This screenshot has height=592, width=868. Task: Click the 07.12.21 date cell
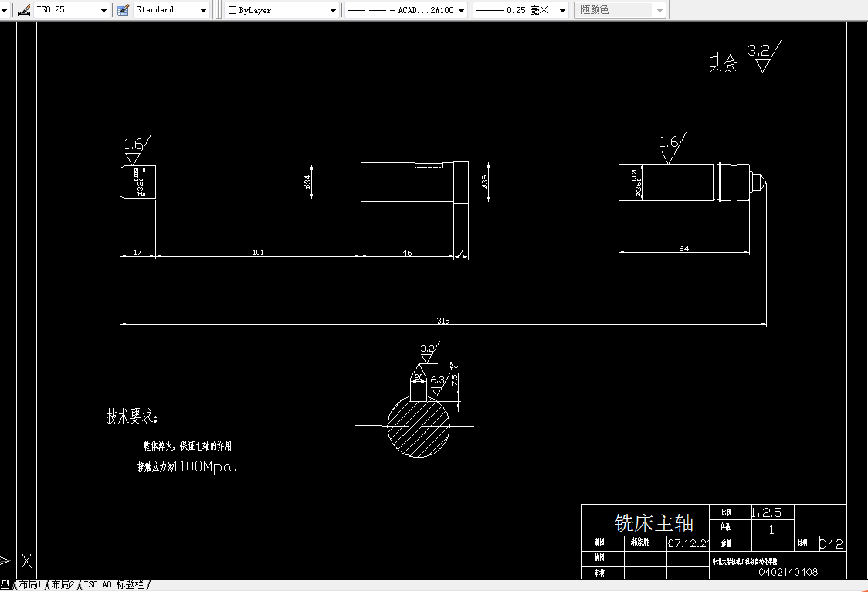coord(687,543)
